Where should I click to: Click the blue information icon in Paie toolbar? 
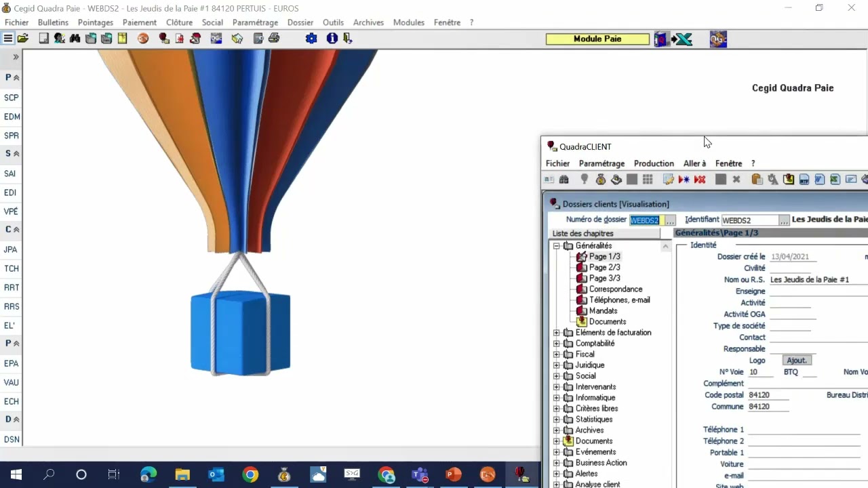[332, 39]
